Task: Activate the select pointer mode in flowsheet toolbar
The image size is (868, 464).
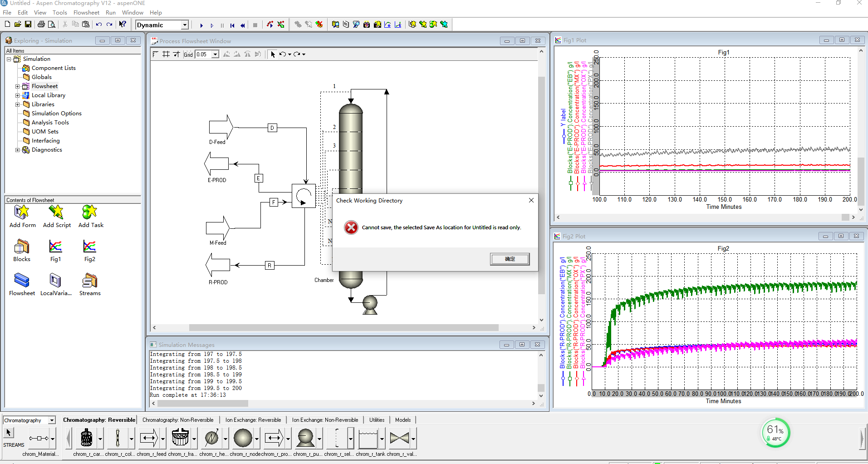Action: click(273, 54)
